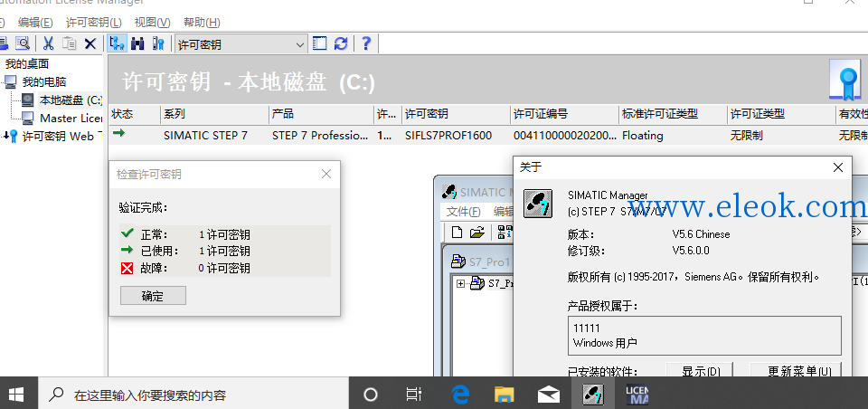868x409 pixels.
Task: Click license number cell starting 00411000
Action: (564, 135)
